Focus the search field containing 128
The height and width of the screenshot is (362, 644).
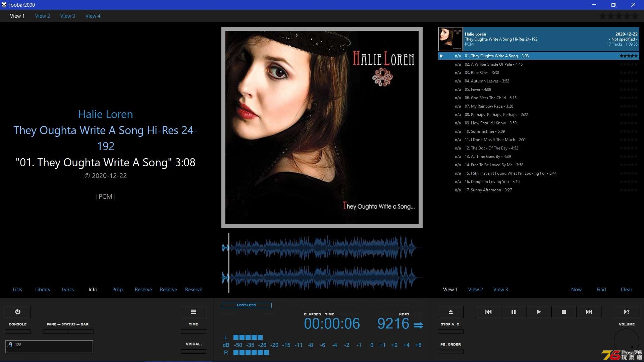tap(49, 347)
